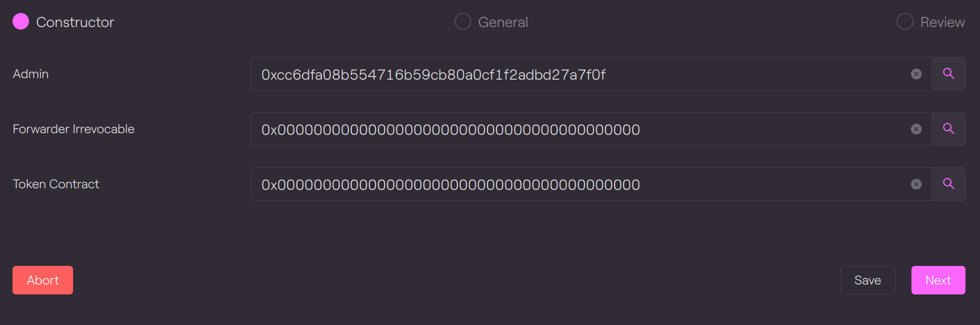The height and width of the screenshot is (325, 980).
Task: Clear the Forwarder Irrevocable address
Action: point(916,129)
